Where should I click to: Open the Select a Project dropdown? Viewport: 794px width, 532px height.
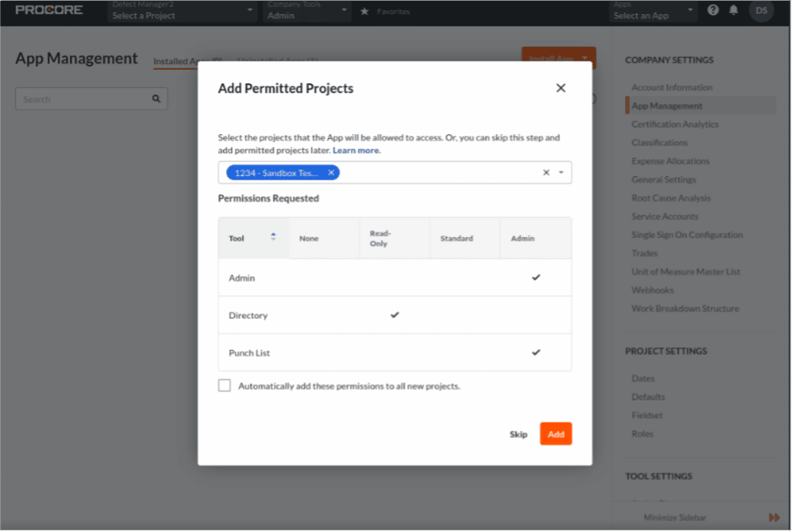pos(183,12)
